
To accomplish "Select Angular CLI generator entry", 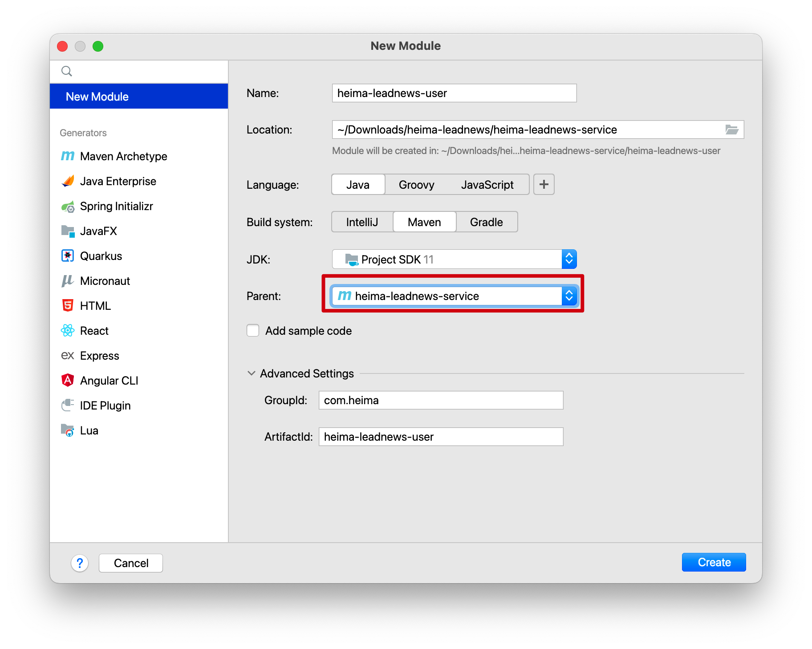I will [139, 381].
